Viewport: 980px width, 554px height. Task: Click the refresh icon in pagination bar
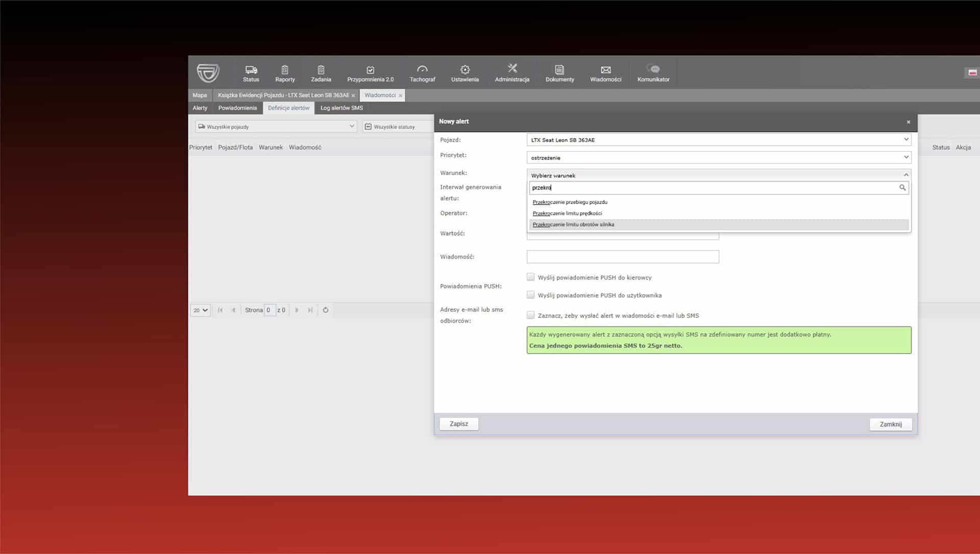326,310
